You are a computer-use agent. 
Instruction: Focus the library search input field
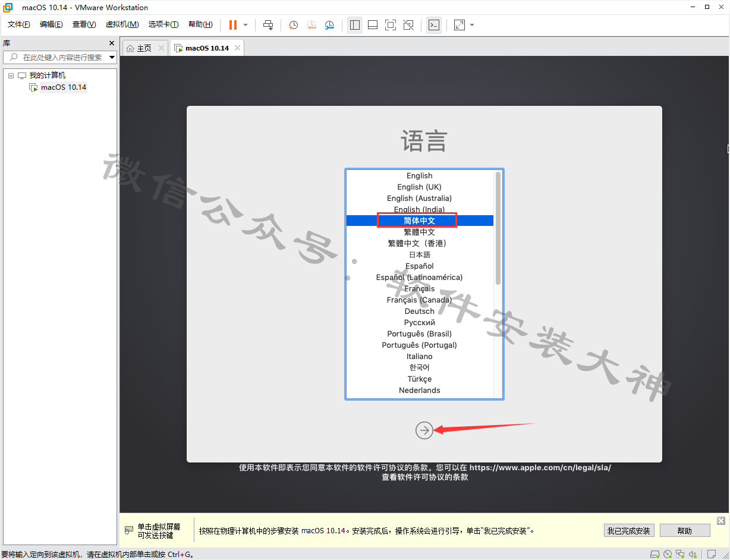point(59,58)
